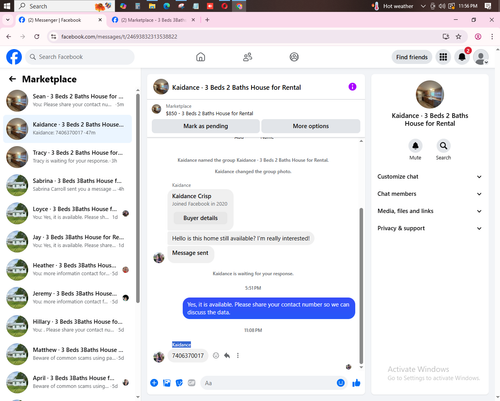Click Buyer details button
Screen dimensions: 500x401
click(200, 218)
